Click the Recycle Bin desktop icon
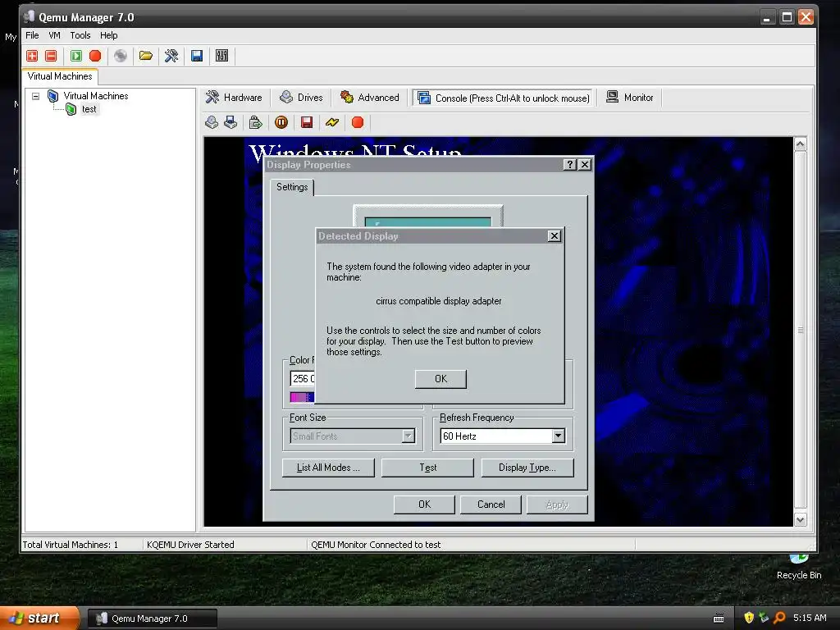This screenshot has height=630, width=840. (x=799, y=568)
